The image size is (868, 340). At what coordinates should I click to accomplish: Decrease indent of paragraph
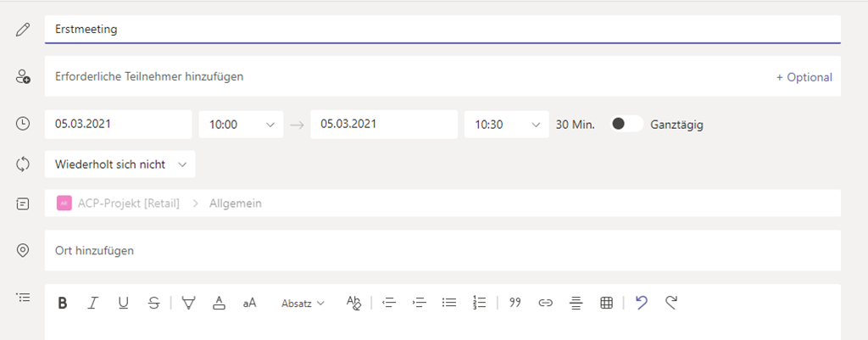point(389,303)
